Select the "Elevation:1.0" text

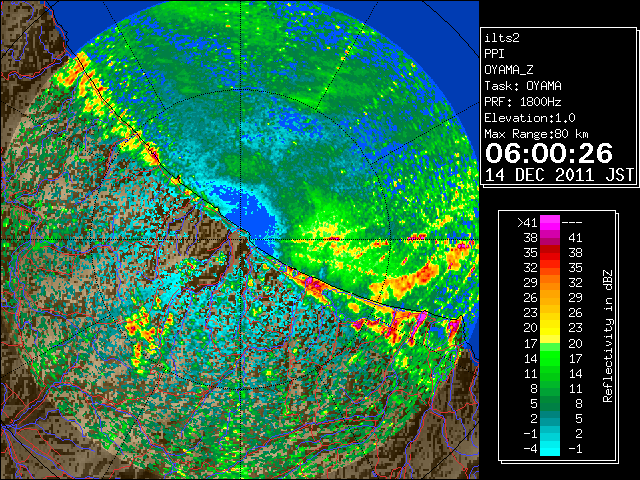[530, 118]
